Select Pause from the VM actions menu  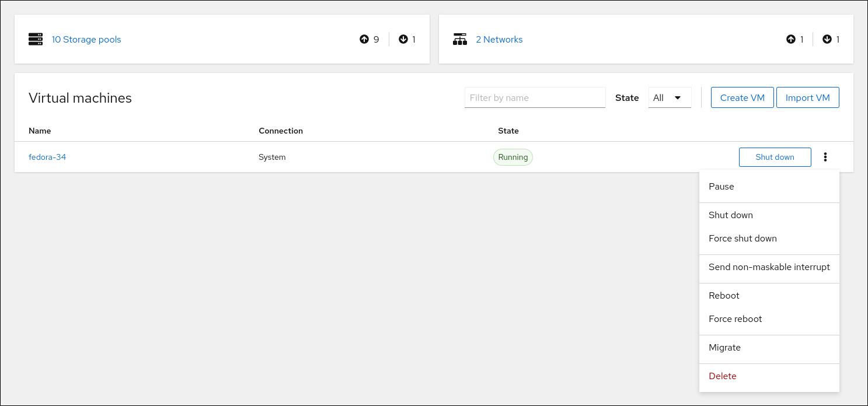point(721,187)
